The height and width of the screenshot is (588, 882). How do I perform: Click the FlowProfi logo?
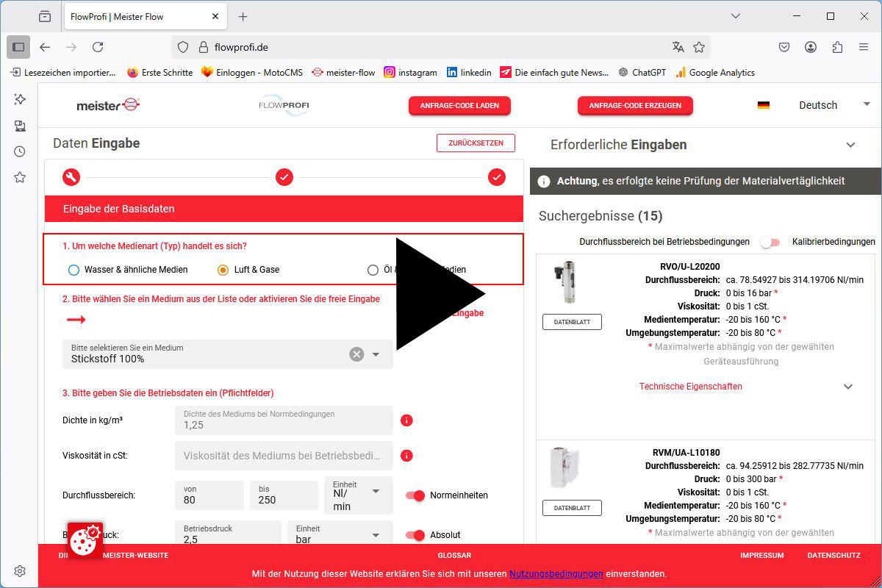point(284,105)
